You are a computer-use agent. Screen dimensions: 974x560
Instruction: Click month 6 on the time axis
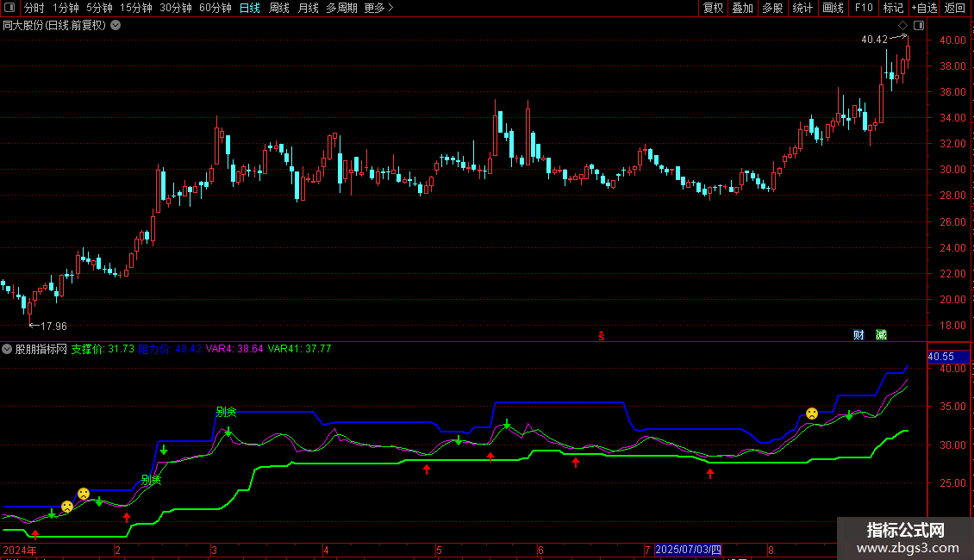[540, 550]
